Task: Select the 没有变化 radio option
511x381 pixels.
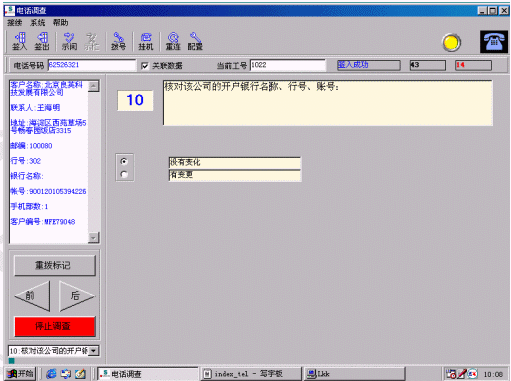Action: (124, 162)
